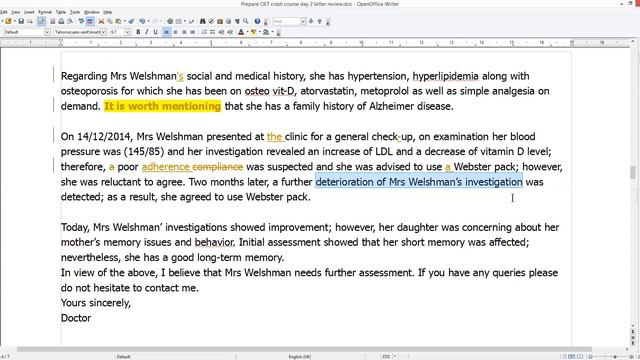The height and width of the screenshot is (360, 640).
Task: Click the Hyperlink globe icon
Action: tap(170, 21)
